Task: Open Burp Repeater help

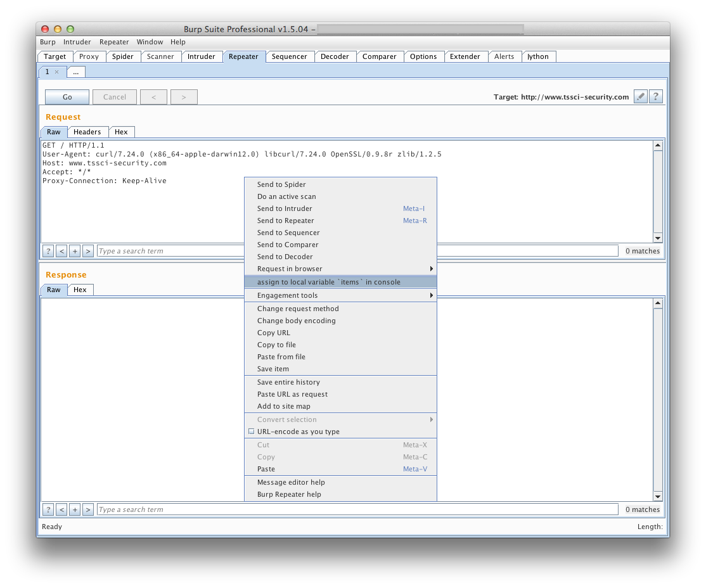Action: click(340, 494)
